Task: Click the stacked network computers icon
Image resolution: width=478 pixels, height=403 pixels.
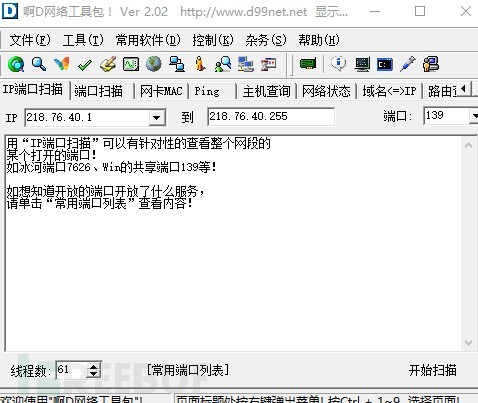Action: point(246,64)
